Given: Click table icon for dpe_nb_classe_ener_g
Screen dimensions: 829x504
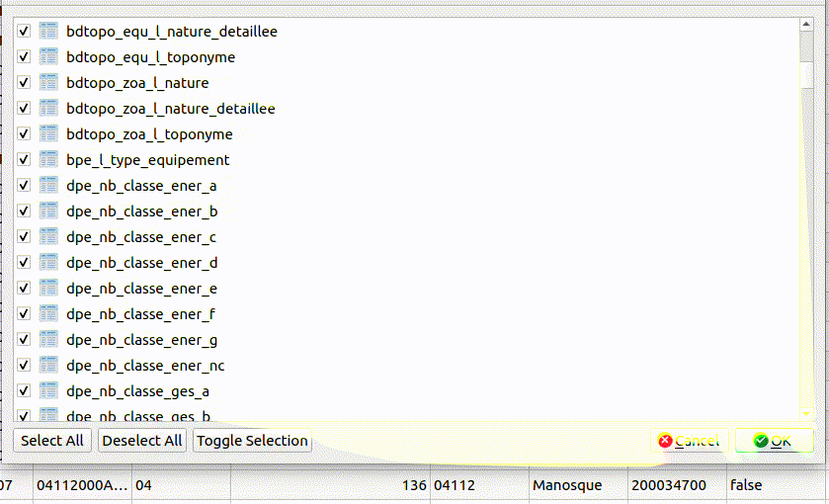Looking at the screenshot, I should click(48, 340).
